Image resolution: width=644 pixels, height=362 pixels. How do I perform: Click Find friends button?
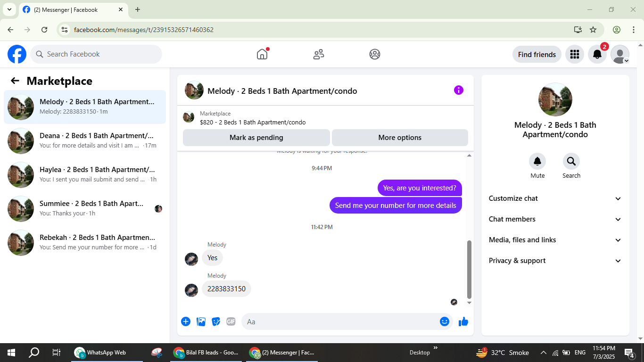[x=537, y=54]
